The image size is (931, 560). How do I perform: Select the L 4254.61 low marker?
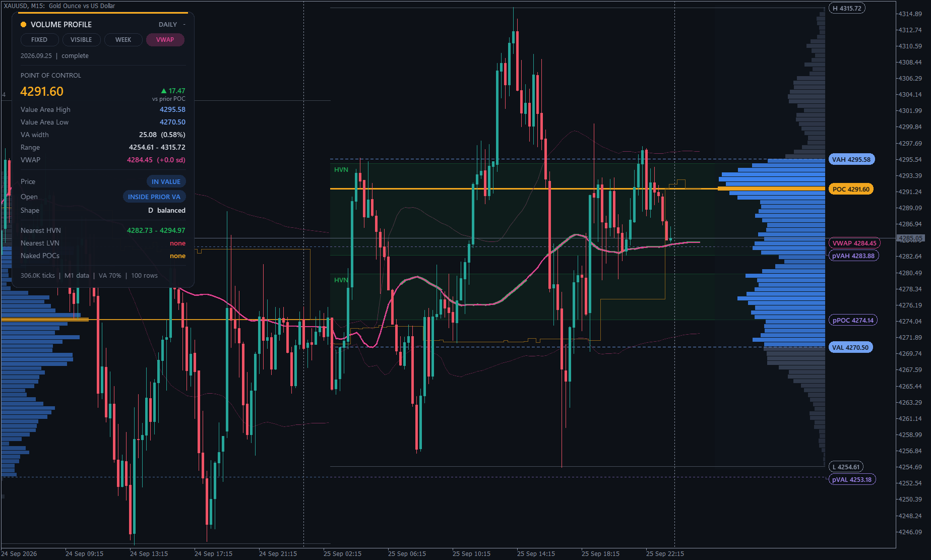pyautogui.click(x=846, y=467)
